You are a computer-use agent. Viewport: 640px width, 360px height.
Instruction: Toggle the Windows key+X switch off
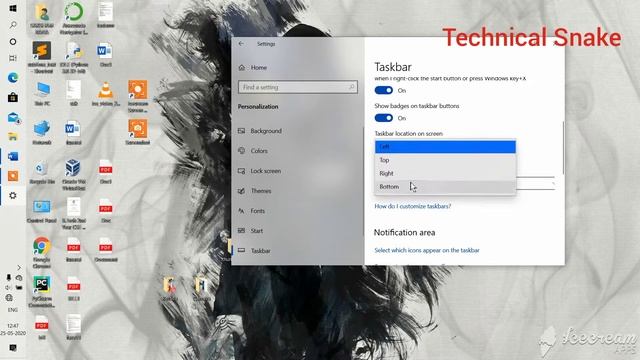tap(383, 90)
